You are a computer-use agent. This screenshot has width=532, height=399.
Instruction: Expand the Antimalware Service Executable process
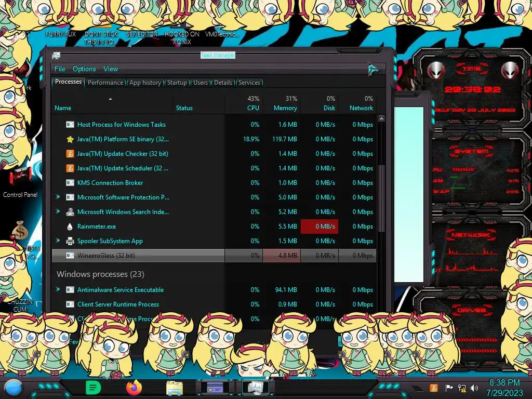(58, 289)
